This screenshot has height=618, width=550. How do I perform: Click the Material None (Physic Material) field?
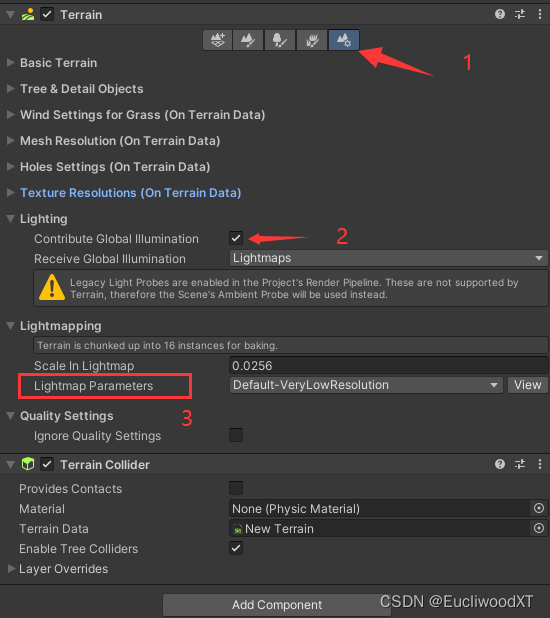tap(379, 508)
